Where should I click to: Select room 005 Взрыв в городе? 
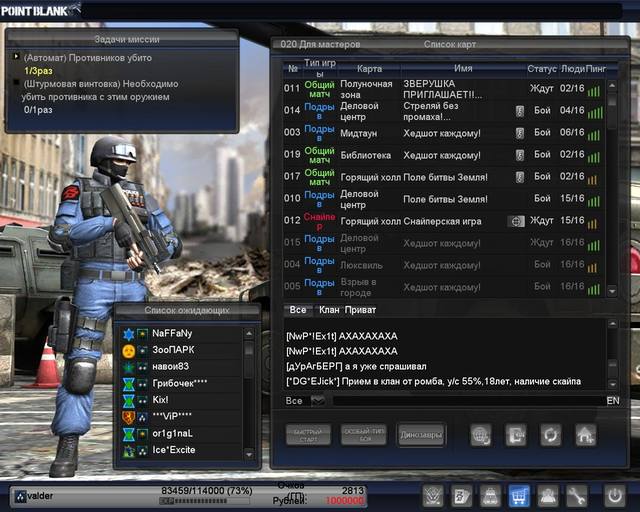pos(444,287)
